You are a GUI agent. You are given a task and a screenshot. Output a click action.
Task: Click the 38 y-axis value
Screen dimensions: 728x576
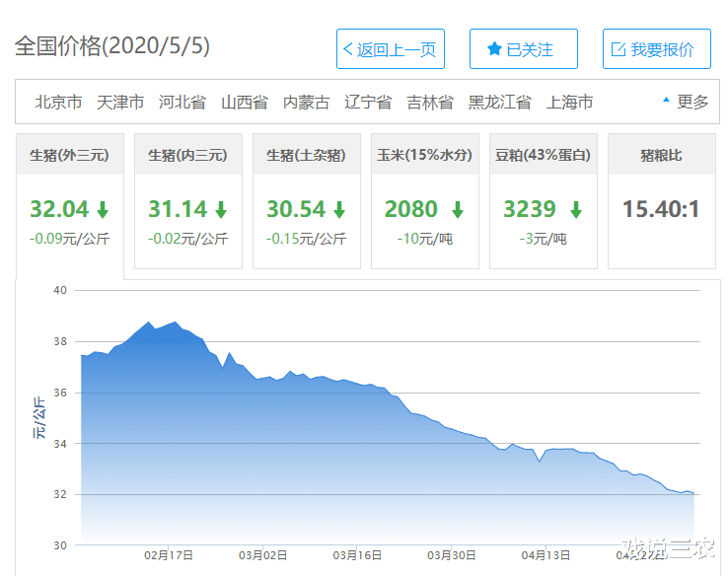(60, 341)
